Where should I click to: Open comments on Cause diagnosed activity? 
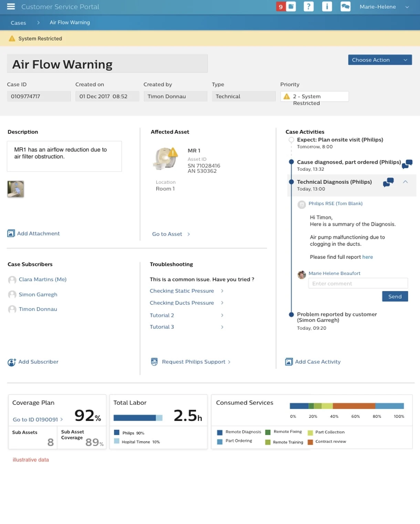(407, 164)
